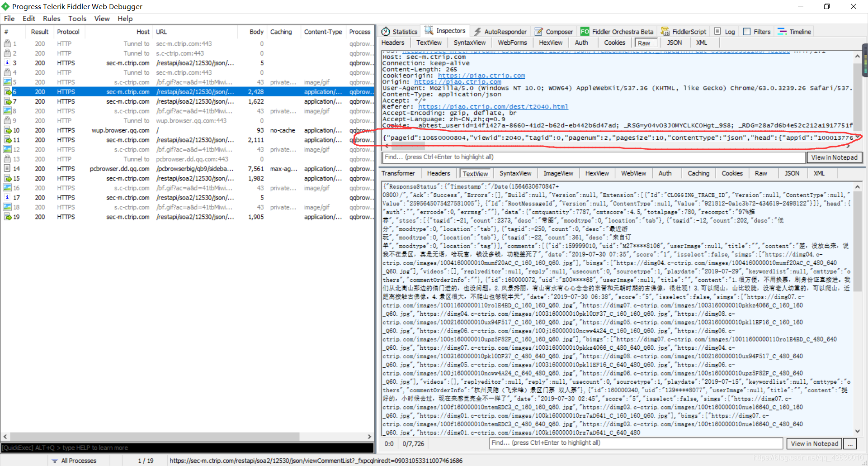Screen dimensions: 868x466
Task: Click image icon of session 5
Action: [7, 82]
